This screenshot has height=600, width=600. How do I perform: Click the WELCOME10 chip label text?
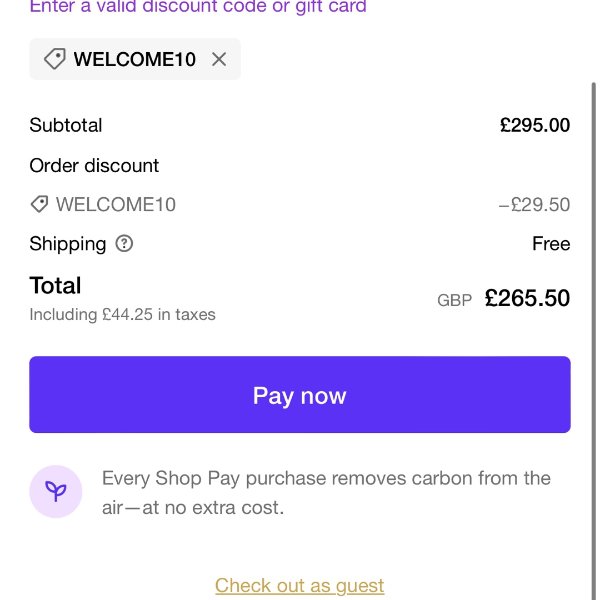tap(134, 60)
